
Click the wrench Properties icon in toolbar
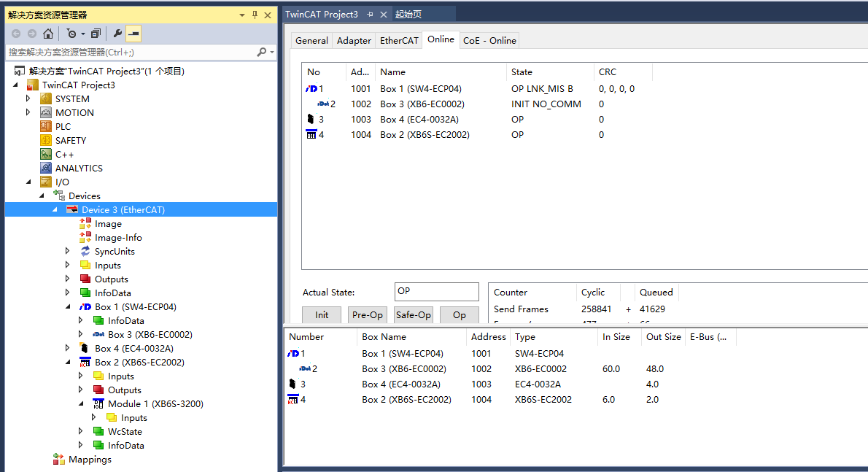117,34
